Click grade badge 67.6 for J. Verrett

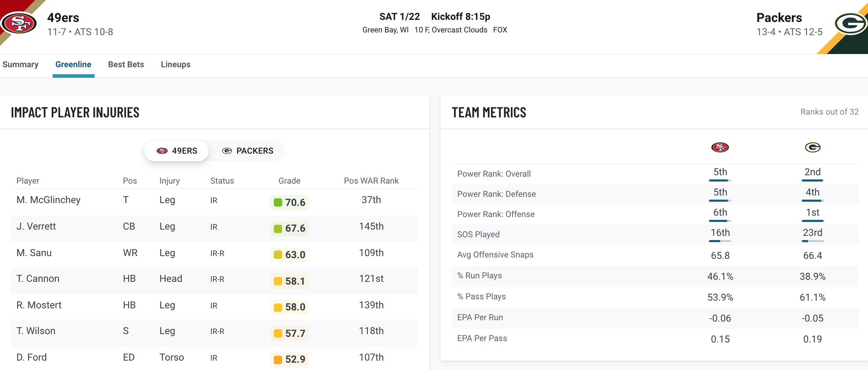click(x=289, y=229)
